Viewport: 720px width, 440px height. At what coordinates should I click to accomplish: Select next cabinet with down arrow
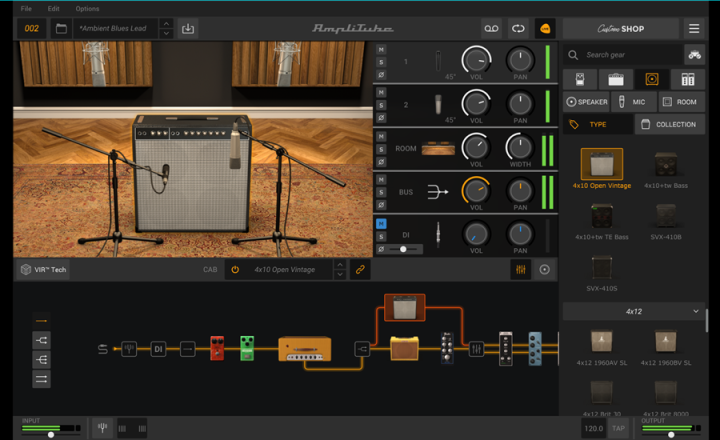339,275
